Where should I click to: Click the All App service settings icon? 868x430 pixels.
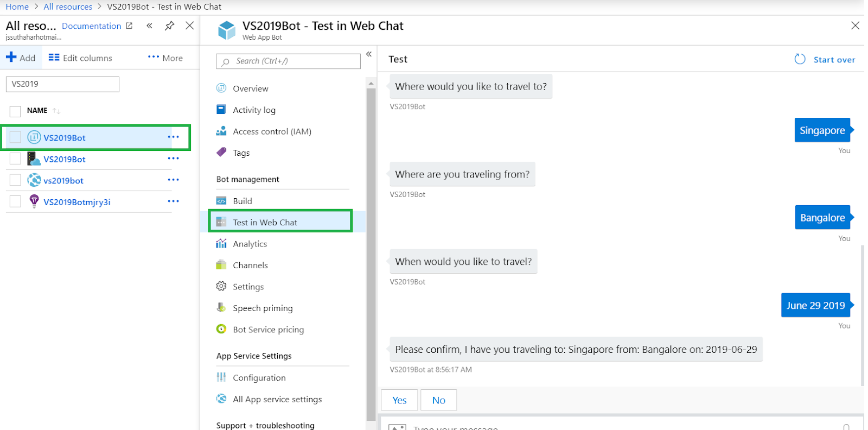pyautogui.click(x=221, y=399)
